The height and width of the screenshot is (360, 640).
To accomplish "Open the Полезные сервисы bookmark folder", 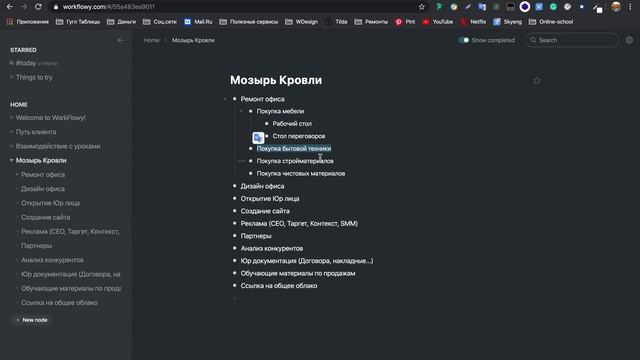I will coord(249,22).
